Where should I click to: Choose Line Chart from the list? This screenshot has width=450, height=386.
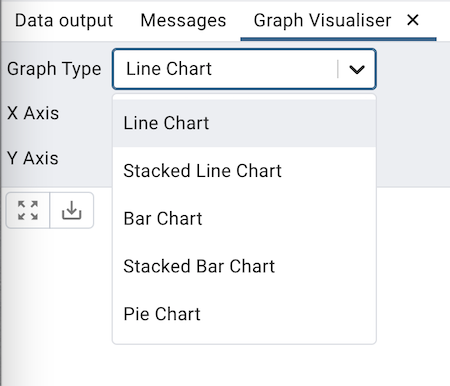(x=244, y=123)
